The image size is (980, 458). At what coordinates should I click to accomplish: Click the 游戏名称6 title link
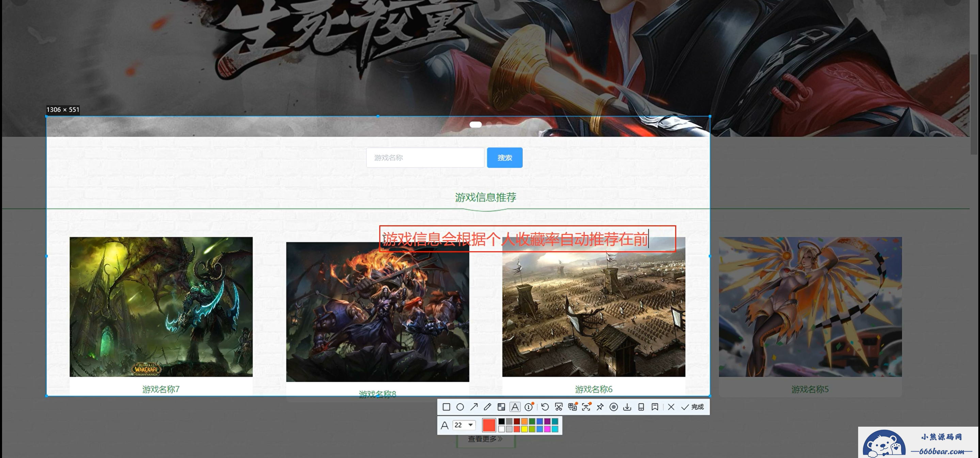pyautogui.click(x=594, y=389)
